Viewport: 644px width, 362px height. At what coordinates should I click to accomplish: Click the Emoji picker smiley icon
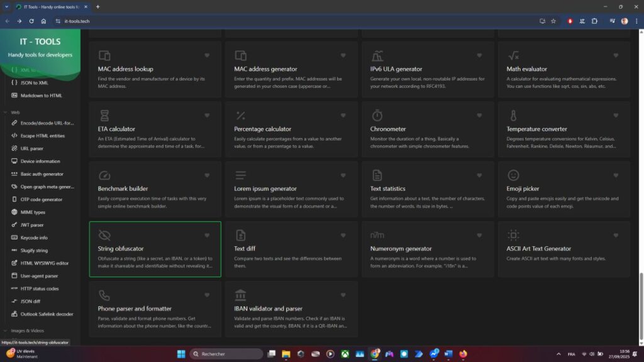click(x=513, y=175)
